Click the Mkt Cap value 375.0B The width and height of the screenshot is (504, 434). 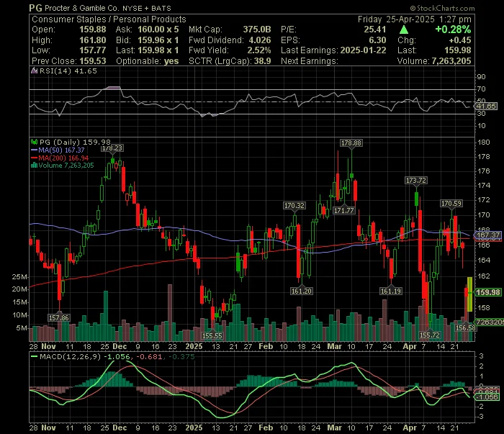coord(257,30)
